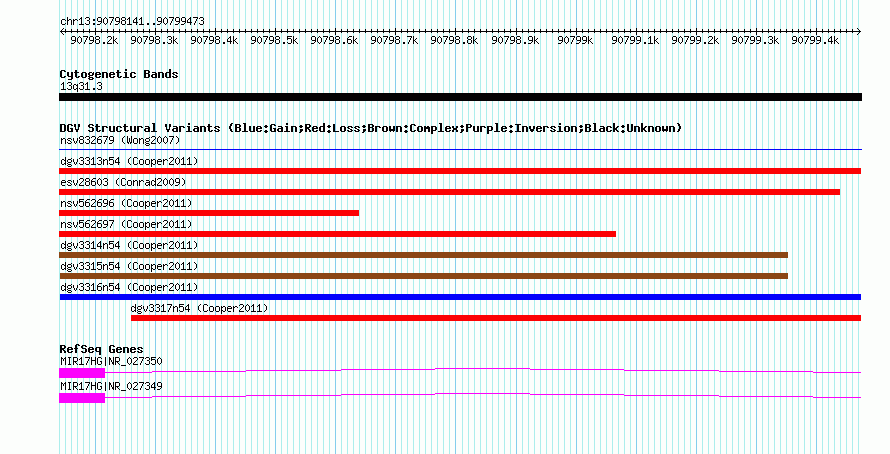The width and height of the screenshot is (890, 454).
Task: Click the magenta exon block of NR_027350
Action: click(82, 373)
